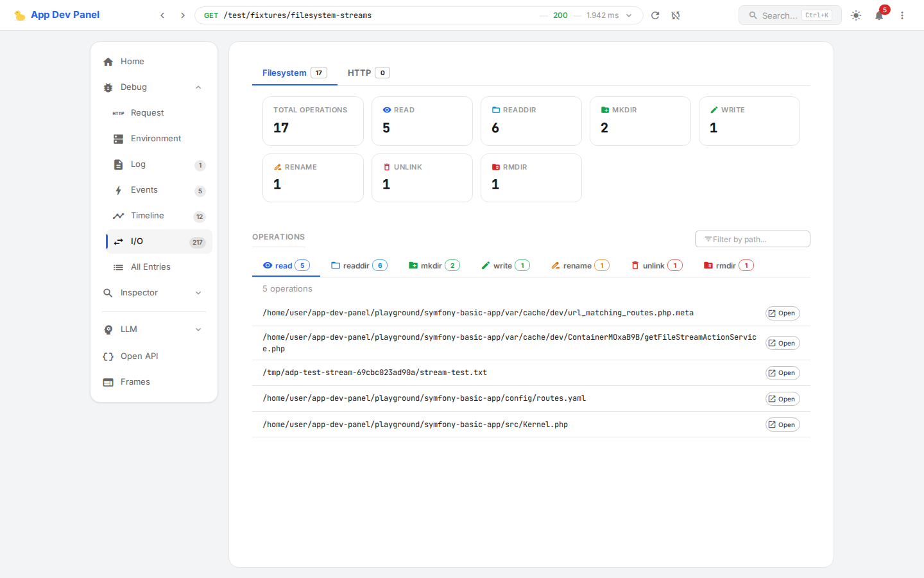Select the readdir operations tab
924x578 pixels.
coord(359,265)
